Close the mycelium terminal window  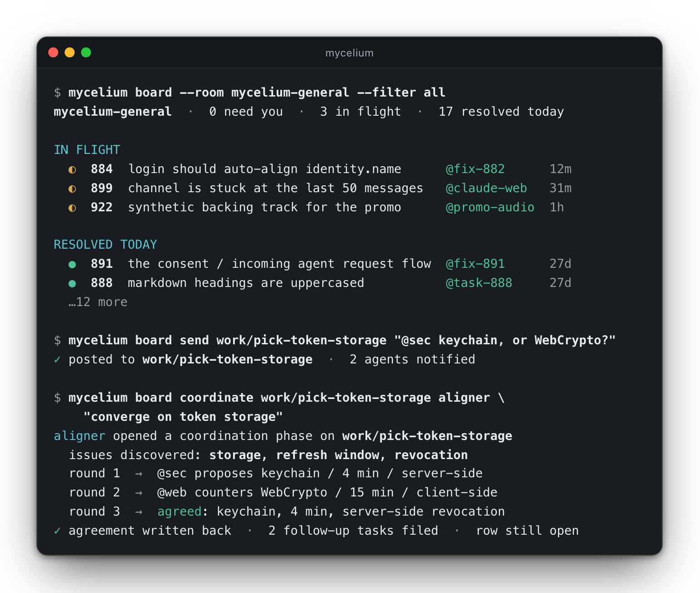point(53,52)
